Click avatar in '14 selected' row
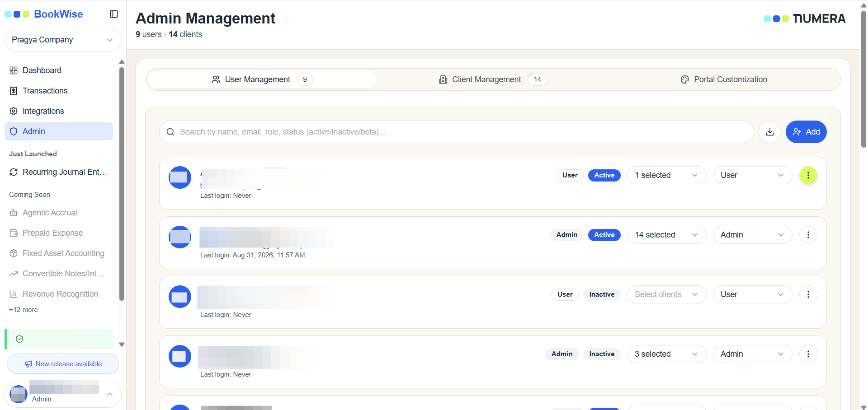 pos(180,237)
